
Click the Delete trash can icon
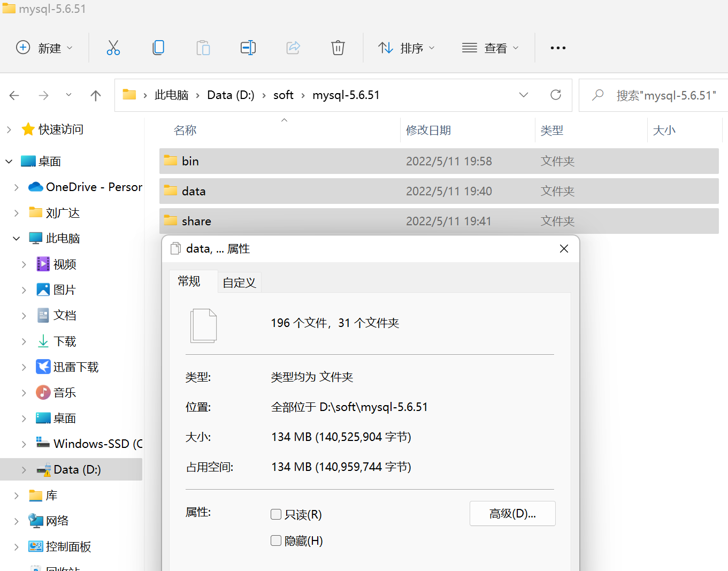point(338,48)
